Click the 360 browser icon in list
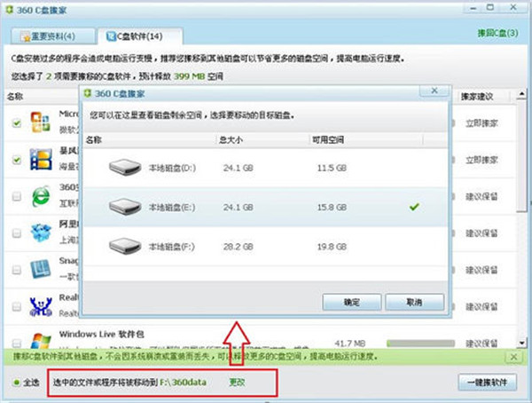 (x=41, y=196)
